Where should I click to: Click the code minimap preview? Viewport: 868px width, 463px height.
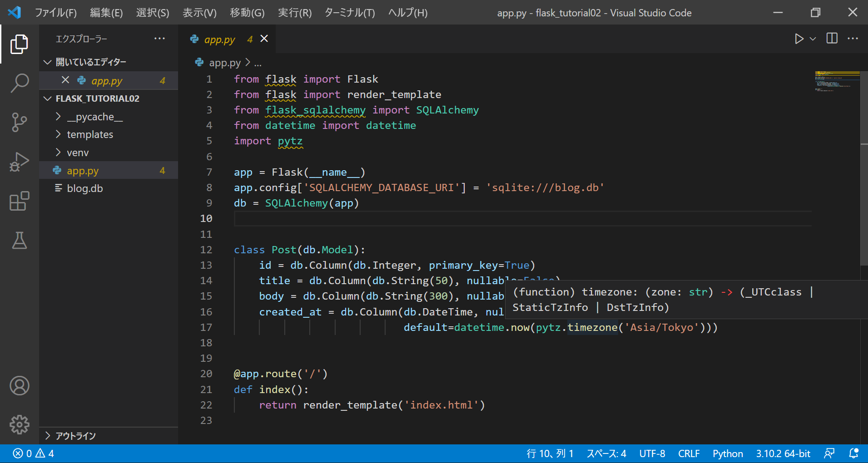[837, 82]
